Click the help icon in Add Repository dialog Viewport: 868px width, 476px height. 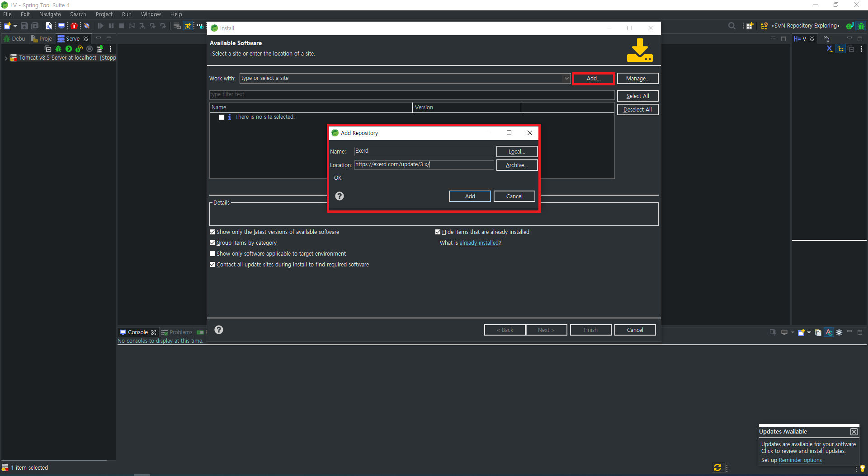[340, 196]
